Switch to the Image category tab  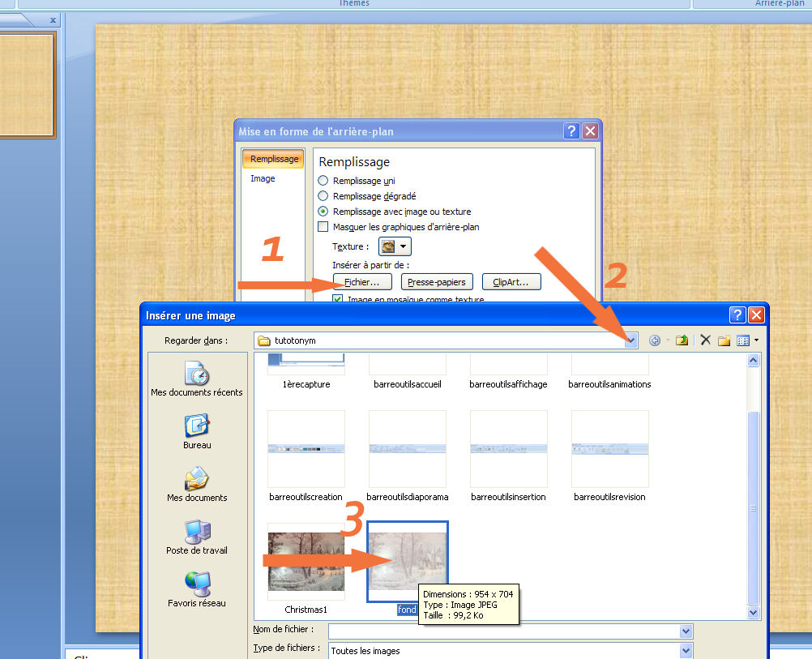(x=263, y=178)
